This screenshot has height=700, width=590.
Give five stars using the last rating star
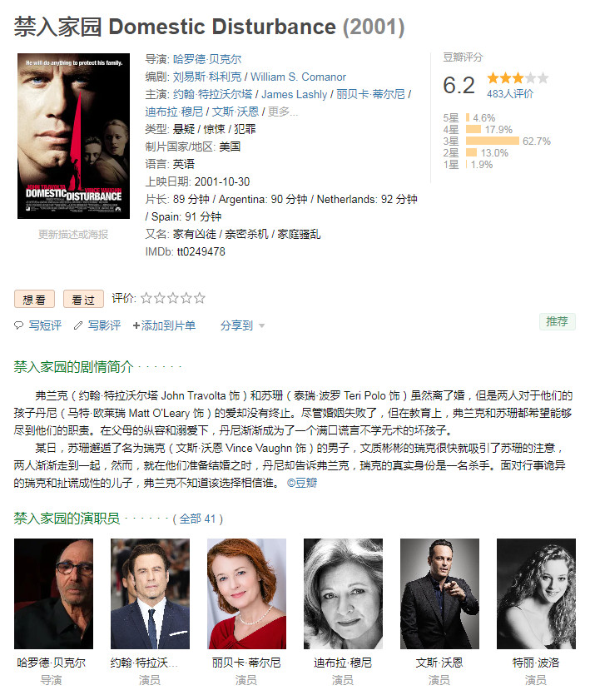(200, 298)
